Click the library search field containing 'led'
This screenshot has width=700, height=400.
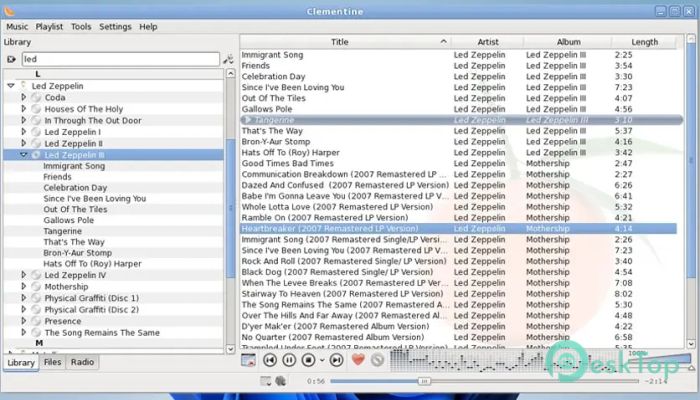point(121,59)
